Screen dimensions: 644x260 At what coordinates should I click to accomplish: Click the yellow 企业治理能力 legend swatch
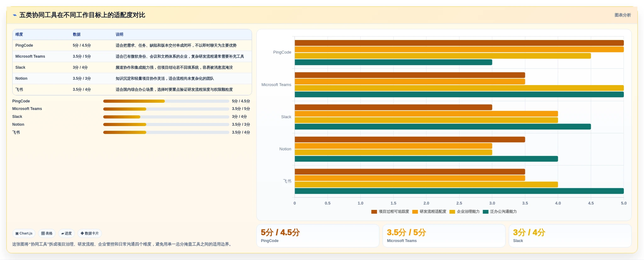click(452, 212)
